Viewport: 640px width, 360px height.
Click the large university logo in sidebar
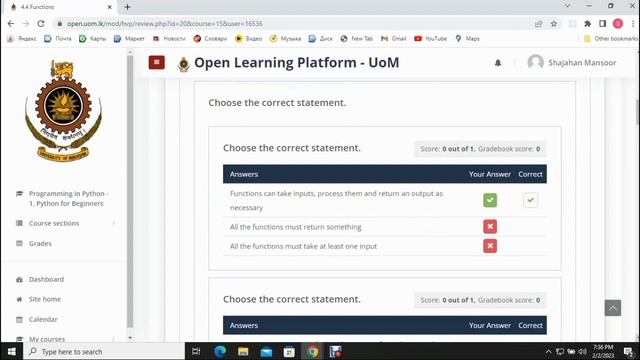click(63, 111)
